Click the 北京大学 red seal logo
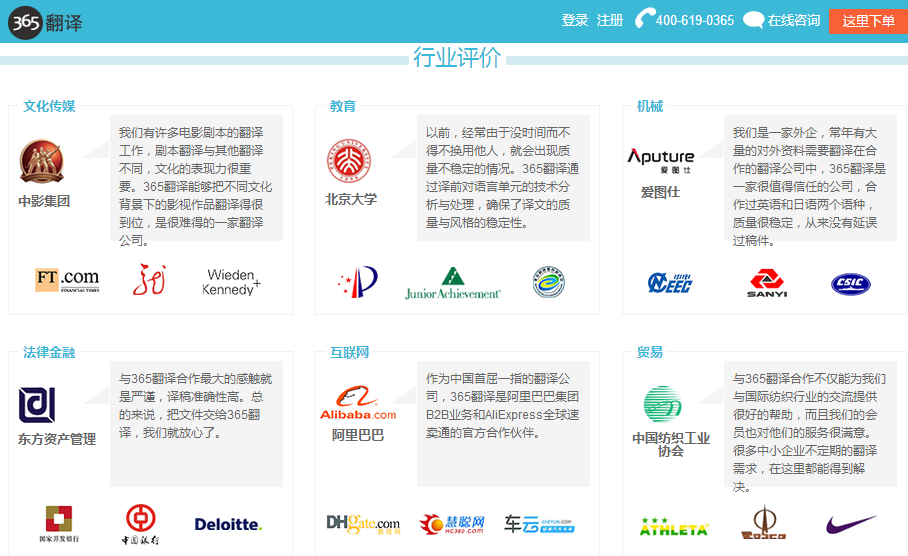The width and height of the screenshot is (908, 556). [x=349, y=161]
